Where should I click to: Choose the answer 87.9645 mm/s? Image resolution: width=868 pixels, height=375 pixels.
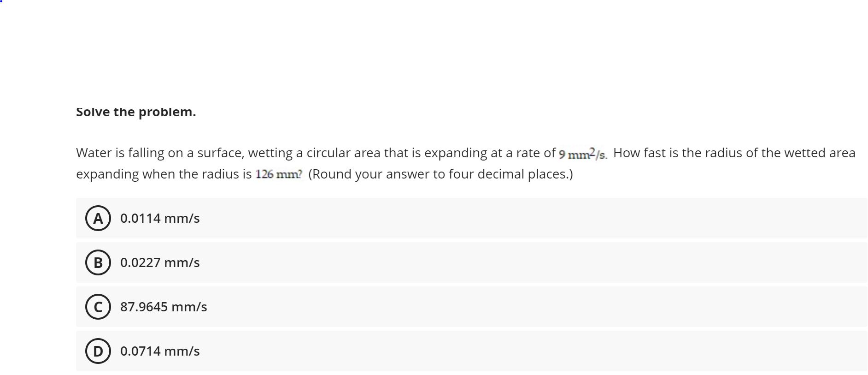click(163, 307)
